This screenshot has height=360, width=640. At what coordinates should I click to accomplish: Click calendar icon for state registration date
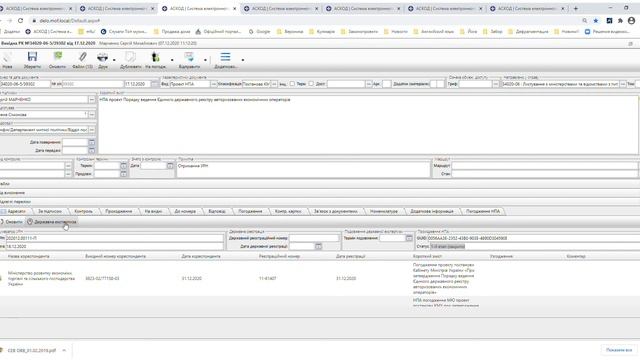tap(318, 246)
